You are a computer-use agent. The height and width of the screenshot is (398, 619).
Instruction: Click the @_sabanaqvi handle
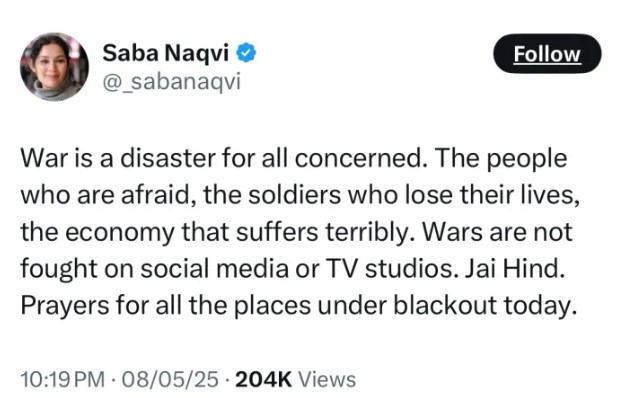(171, 83)
